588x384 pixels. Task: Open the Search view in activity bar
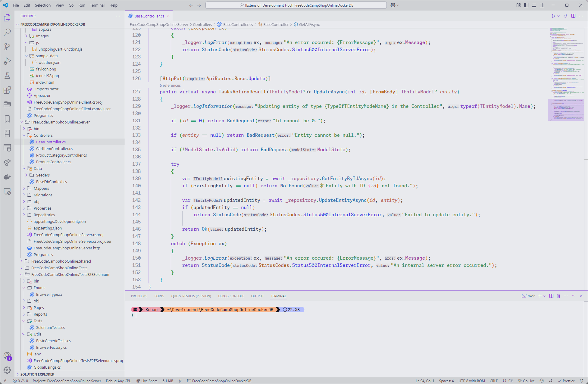tap(7, 32)
